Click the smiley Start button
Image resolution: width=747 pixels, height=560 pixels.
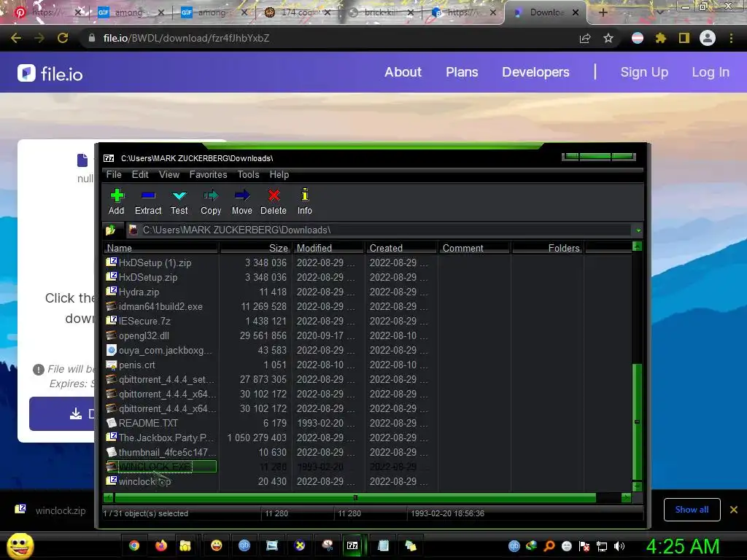point(20,545)
